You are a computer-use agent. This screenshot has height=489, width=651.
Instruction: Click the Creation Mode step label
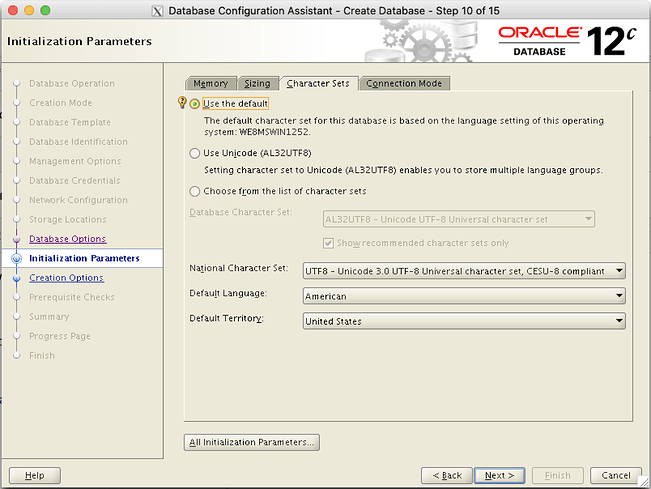tap(61, 103)
